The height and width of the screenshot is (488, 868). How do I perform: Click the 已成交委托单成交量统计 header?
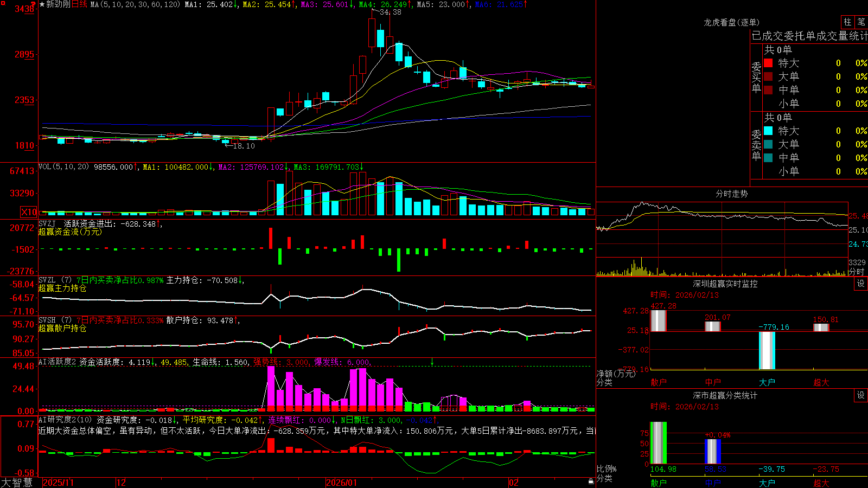[x=809, y=36]
